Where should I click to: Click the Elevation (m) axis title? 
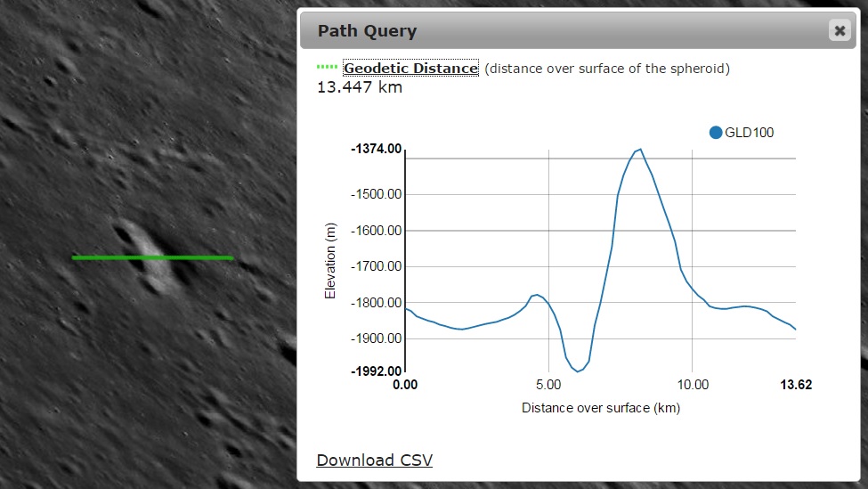[330, 260]
